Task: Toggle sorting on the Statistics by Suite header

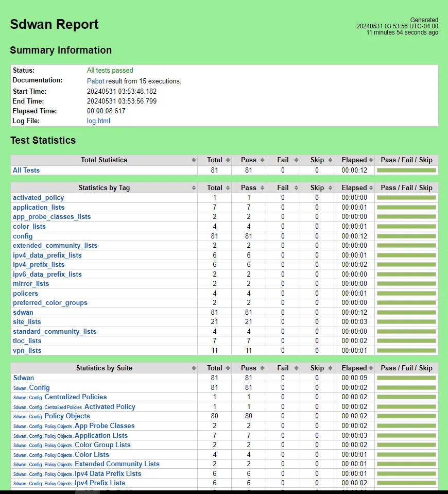Action: (194, 368)
